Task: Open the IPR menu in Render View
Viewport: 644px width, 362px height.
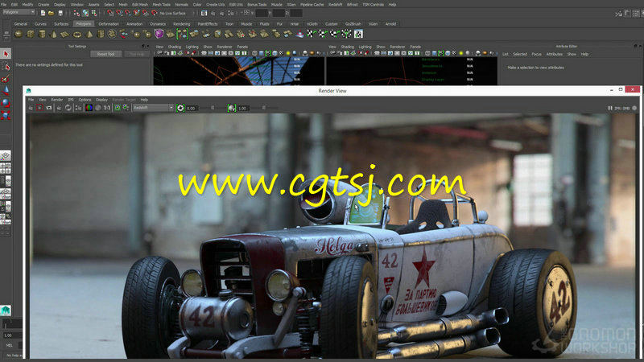Action: click(71, 100)
